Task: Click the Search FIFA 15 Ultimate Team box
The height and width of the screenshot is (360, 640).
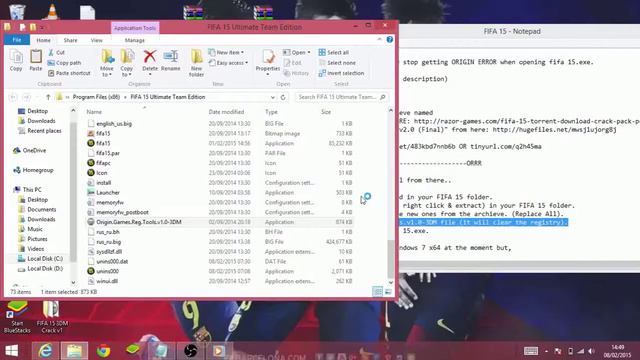Action: coord(341,97)
